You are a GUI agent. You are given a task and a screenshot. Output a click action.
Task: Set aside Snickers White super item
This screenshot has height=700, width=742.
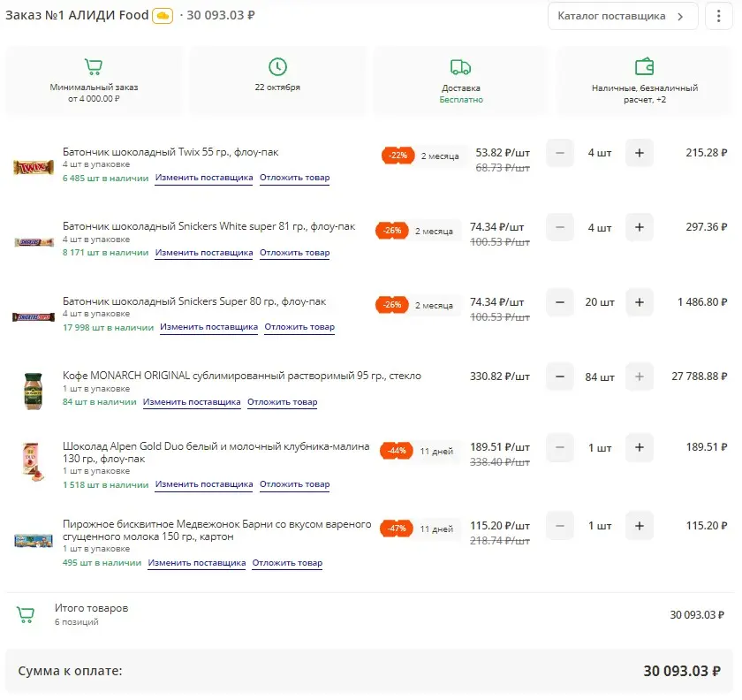[295, 253]
